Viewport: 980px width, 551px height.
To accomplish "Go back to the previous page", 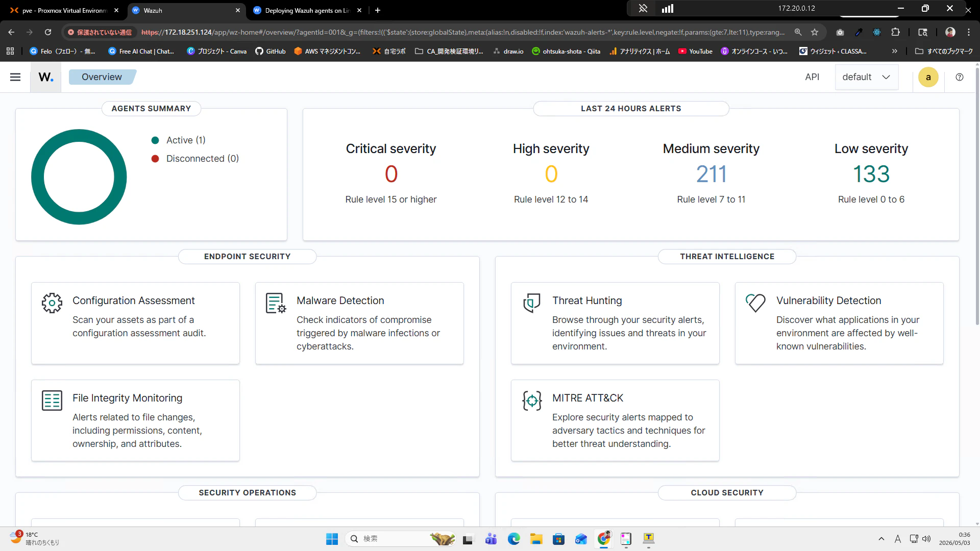I will (x=11, y=32).
